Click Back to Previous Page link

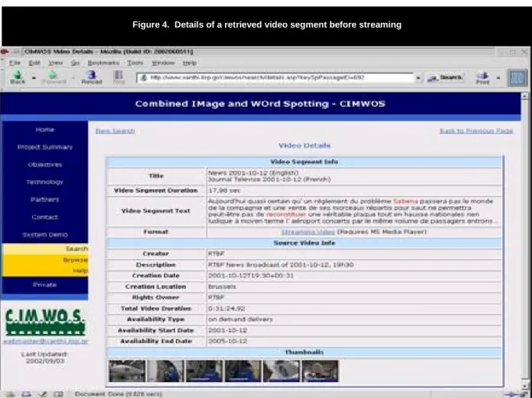[x=476, y=131]
